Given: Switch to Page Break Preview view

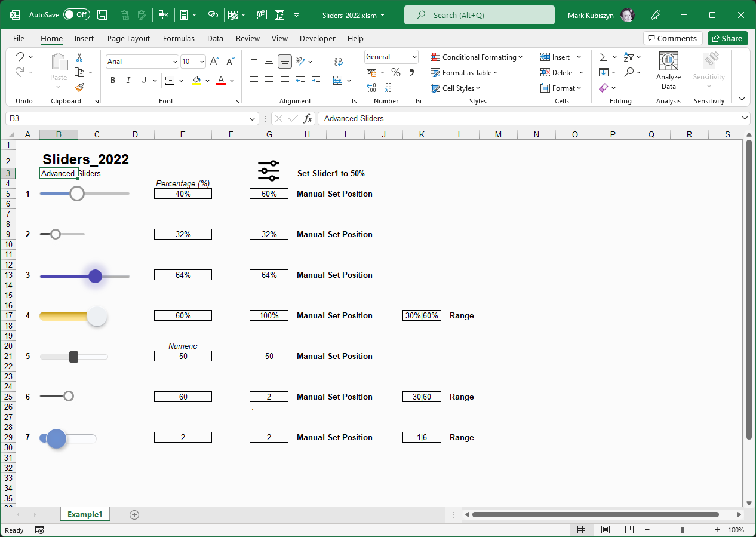Looking at the screenshot, I should 629,530.
